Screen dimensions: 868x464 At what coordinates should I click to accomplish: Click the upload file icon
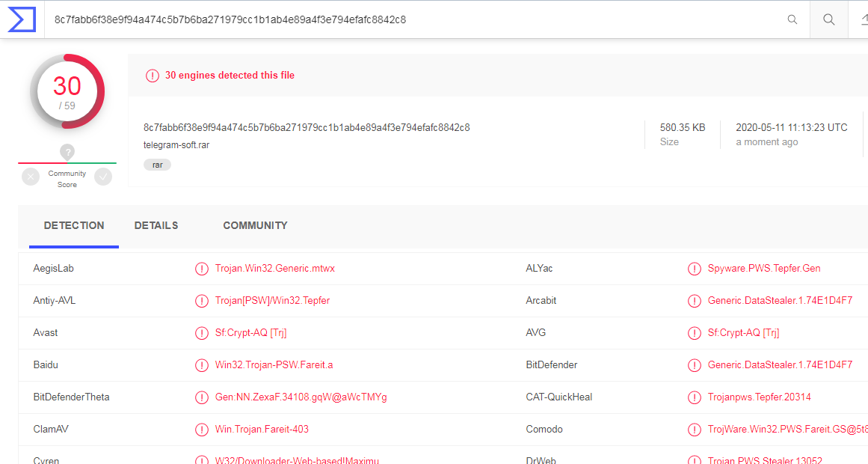coord(862,20)
